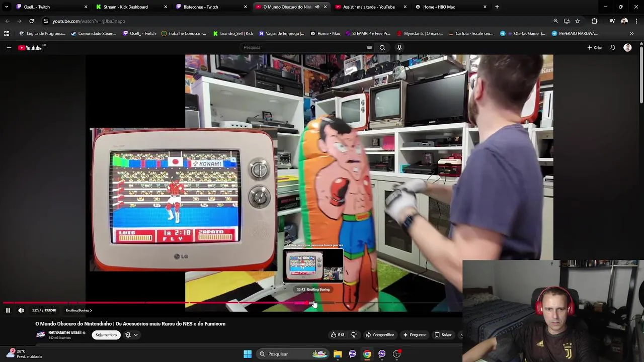Open the Chrome profile avatar
This screenshot has height=362, width=644.
pos(624,21)
